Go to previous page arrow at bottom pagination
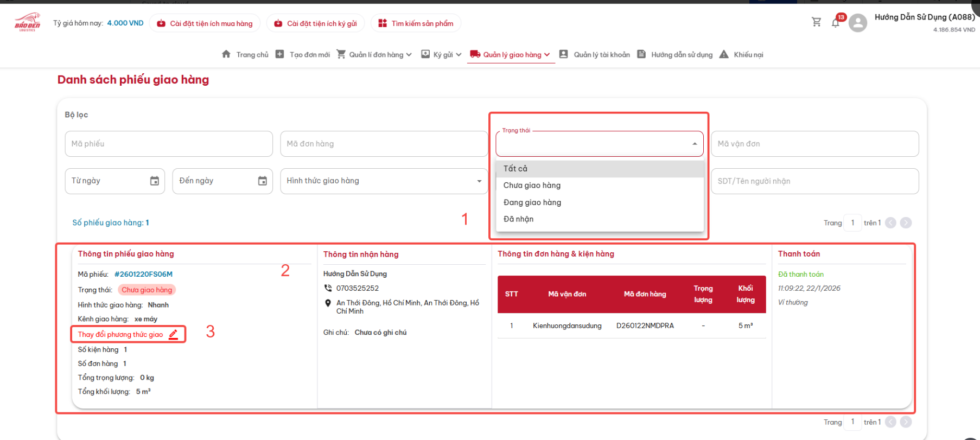Image resolution: width=980 pixels, height=440 pixels. point(890,422)
